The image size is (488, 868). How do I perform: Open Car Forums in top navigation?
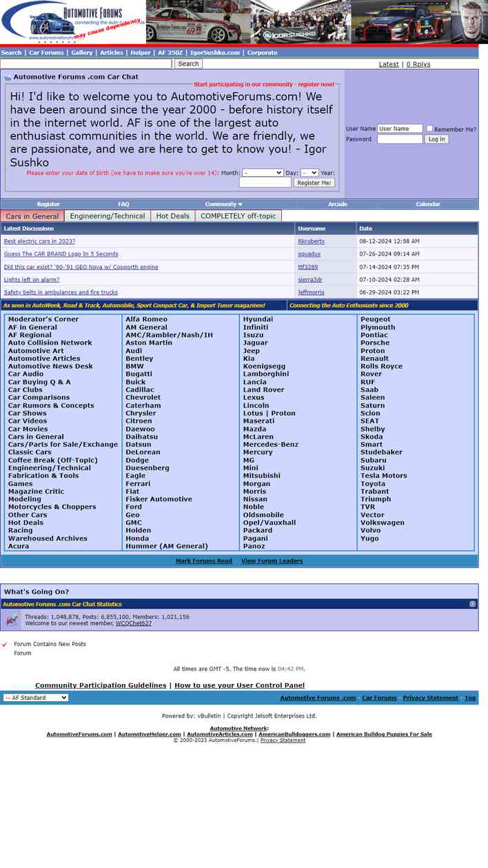point(46,52)
